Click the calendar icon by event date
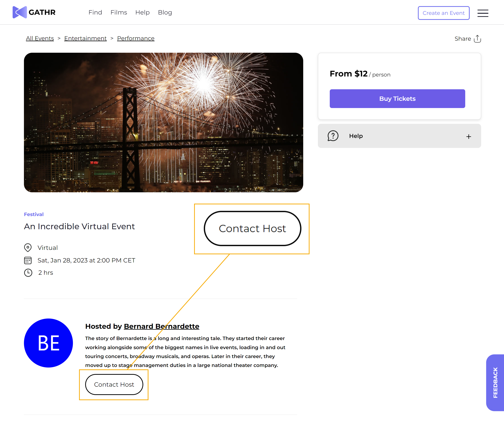This screenshot has width=504, height=431. 28,260
